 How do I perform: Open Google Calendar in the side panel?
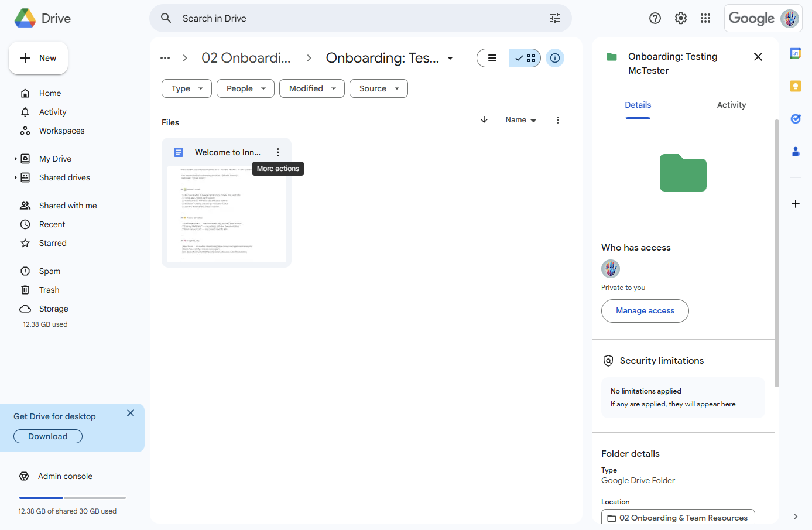[795, 53]
